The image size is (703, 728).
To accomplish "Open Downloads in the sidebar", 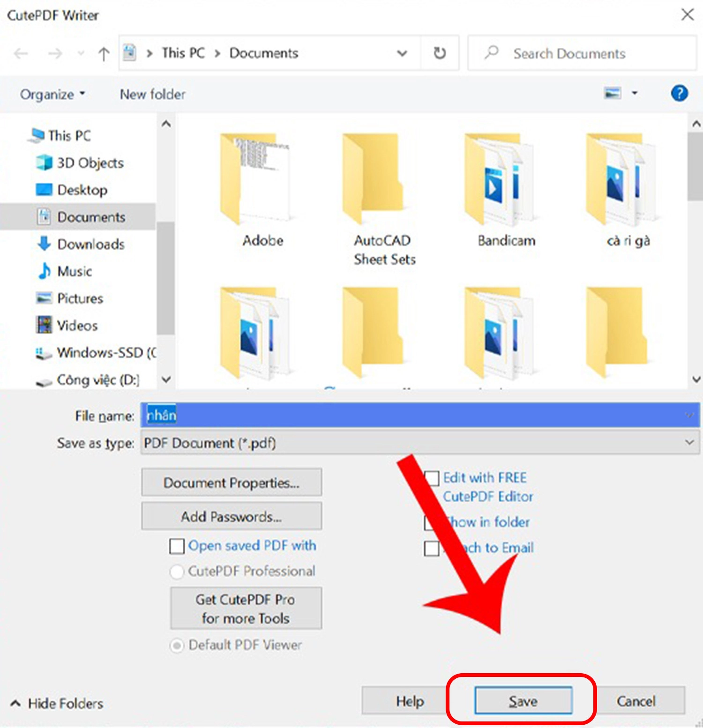I will click(x=81, y=244).
